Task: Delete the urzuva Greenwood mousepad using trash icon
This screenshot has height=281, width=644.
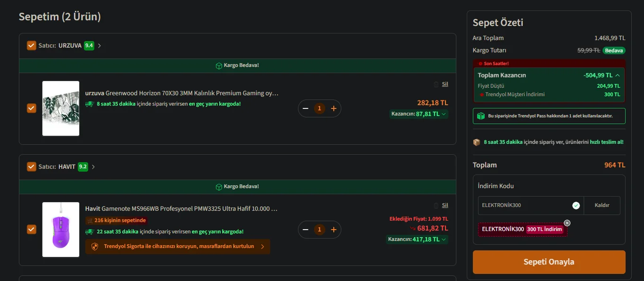Action: pos(436,84)
